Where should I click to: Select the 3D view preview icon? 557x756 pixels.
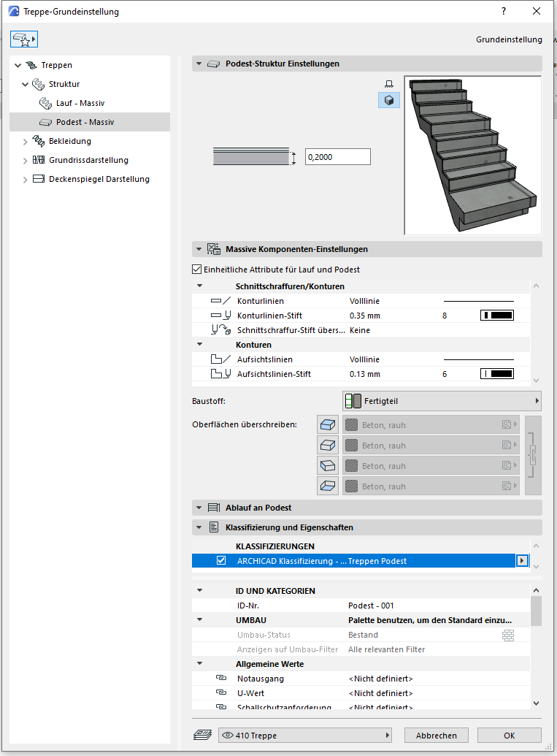click(x=388, y=101)
